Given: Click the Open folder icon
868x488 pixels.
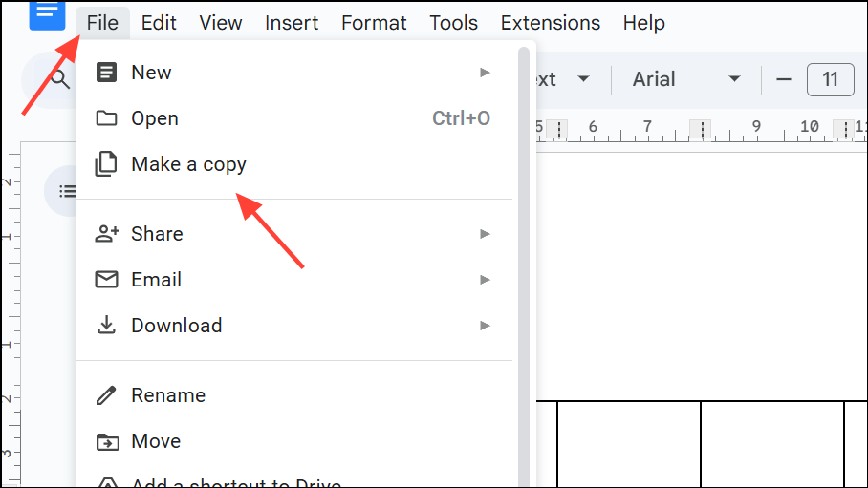Looking at the screenshot, I should (x=106, y=118).
